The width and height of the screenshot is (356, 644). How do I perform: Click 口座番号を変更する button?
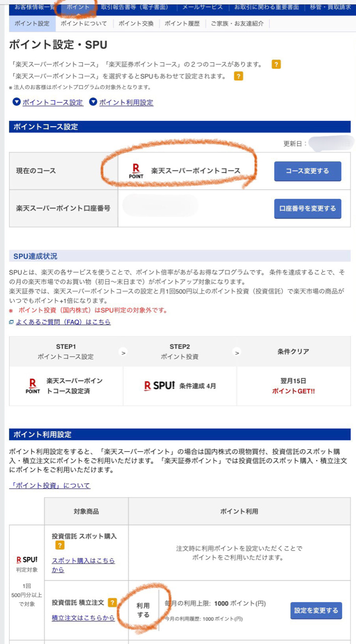308,208
